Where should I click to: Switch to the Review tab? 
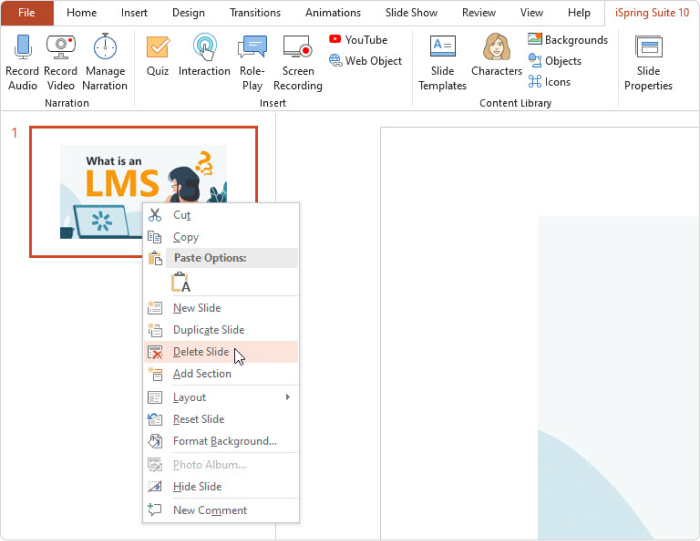click(x=479, y=12)
